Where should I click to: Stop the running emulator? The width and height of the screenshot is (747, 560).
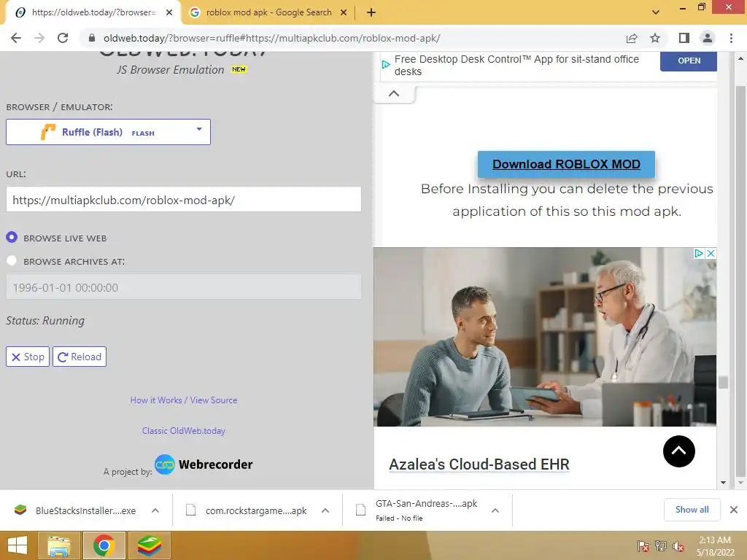coord(28,357)
